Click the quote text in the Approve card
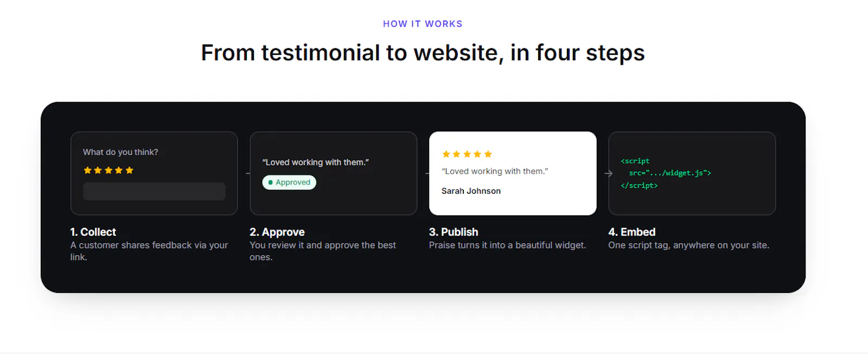The height and width of the screenshot is (357, 868). (316, 162)
